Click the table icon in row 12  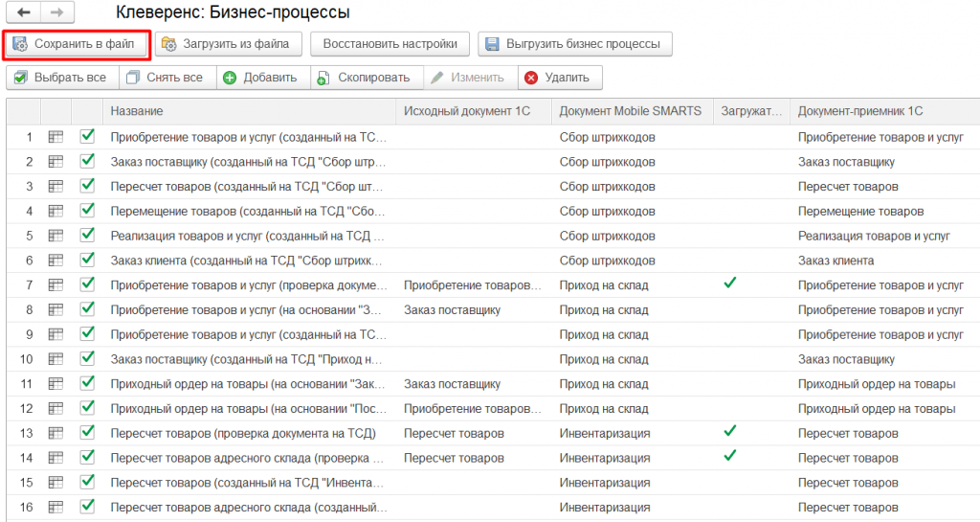(56, 409)
